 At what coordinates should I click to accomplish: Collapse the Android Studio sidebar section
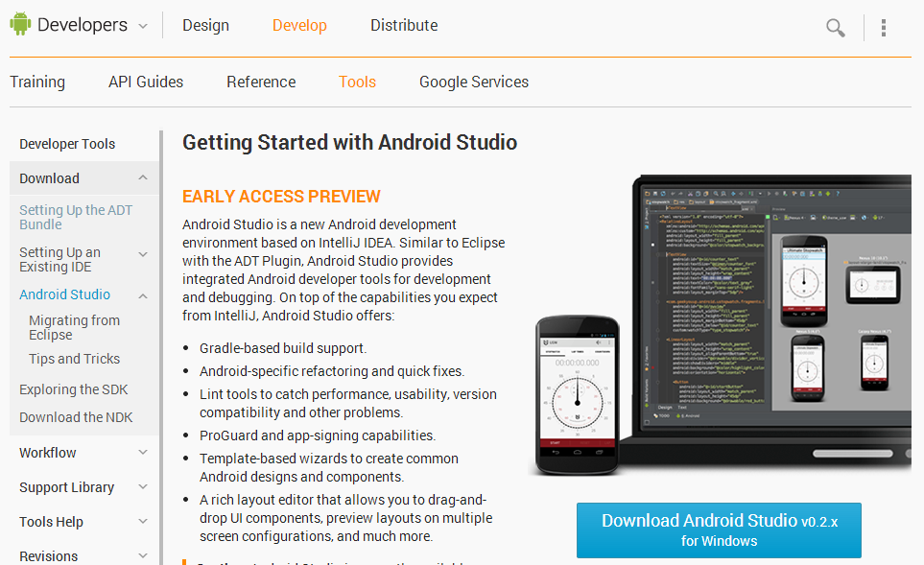click(x=142, y=294)
